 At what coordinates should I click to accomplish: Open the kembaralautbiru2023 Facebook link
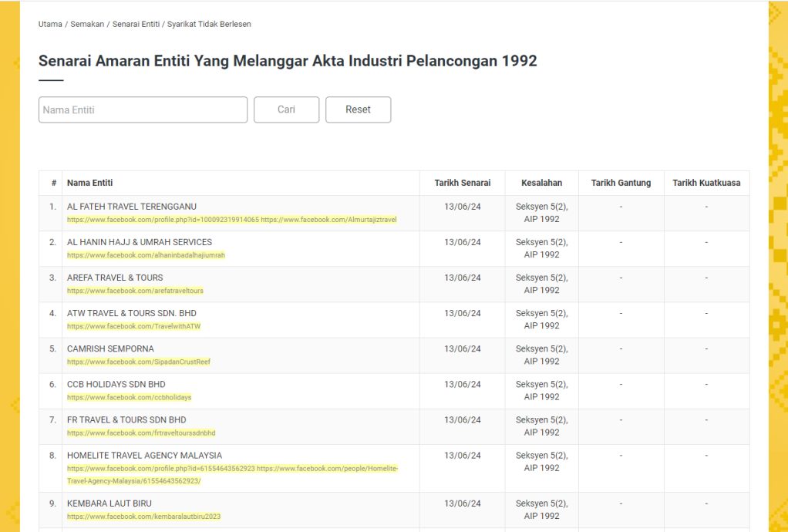[143, 517]
